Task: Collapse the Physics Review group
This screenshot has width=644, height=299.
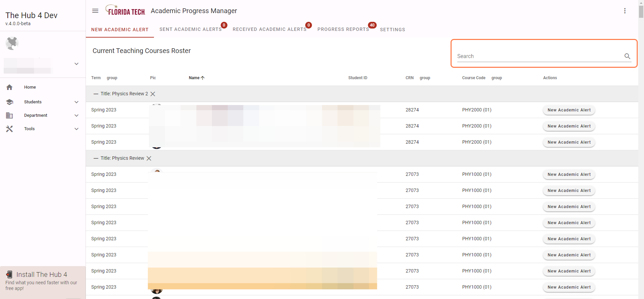Action: pyautogui.click(x=96, y=158)
